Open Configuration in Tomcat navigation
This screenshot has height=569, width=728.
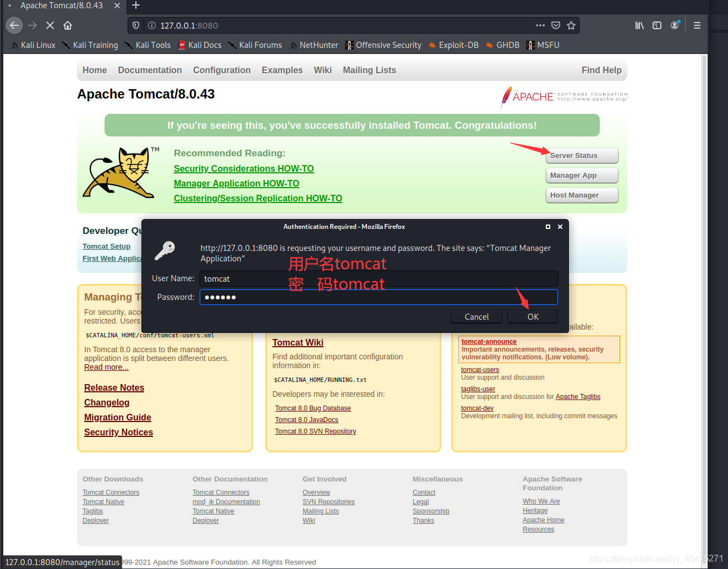click(x=222, y=70)
